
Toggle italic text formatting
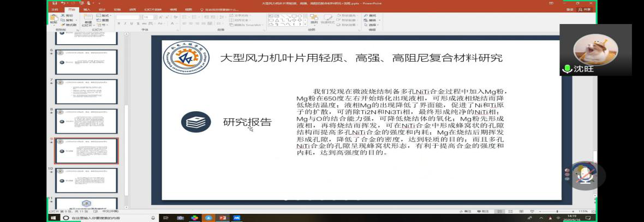pyautogui.click(x=125, y=23)
